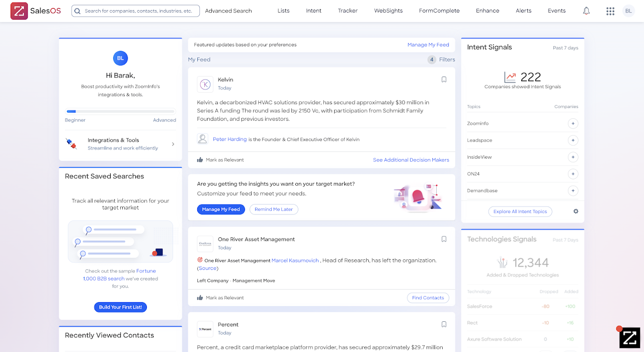Add Demandbase intent topic with plus
The image size is (644, 352).
(x=573, y=191)
